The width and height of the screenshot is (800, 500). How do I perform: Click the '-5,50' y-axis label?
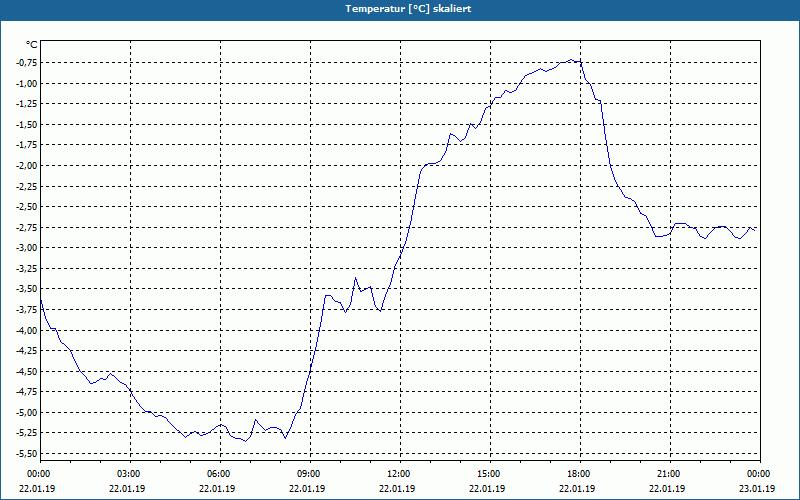(x=28, y=453)
